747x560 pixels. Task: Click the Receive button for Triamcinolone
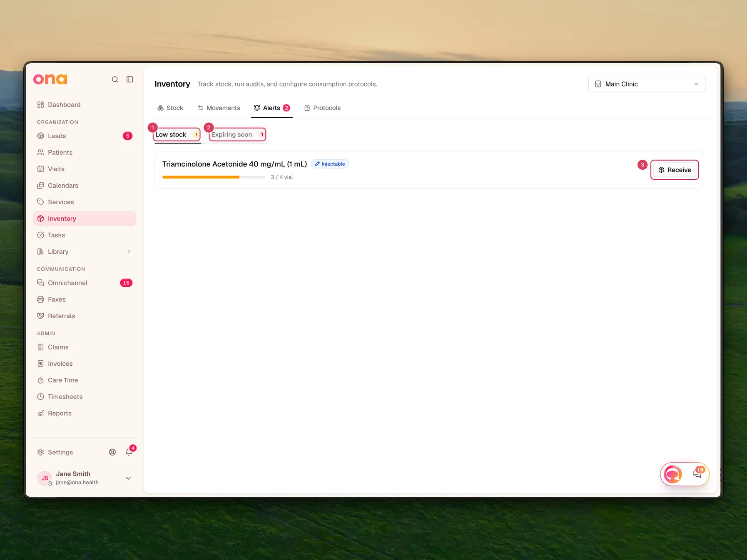click(x=675, y=170)
